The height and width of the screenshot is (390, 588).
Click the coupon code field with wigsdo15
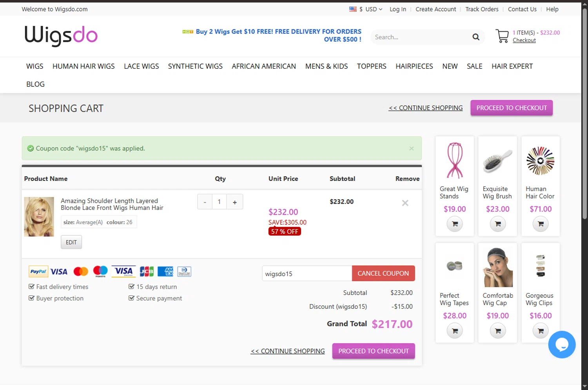click(307, 273)
